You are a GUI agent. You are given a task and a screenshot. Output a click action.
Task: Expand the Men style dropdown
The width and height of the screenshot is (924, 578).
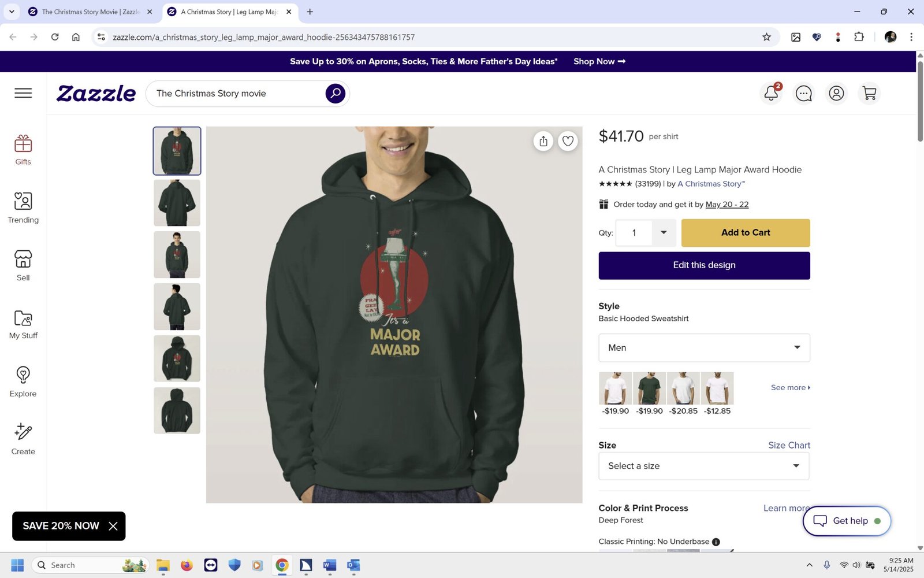704,348
